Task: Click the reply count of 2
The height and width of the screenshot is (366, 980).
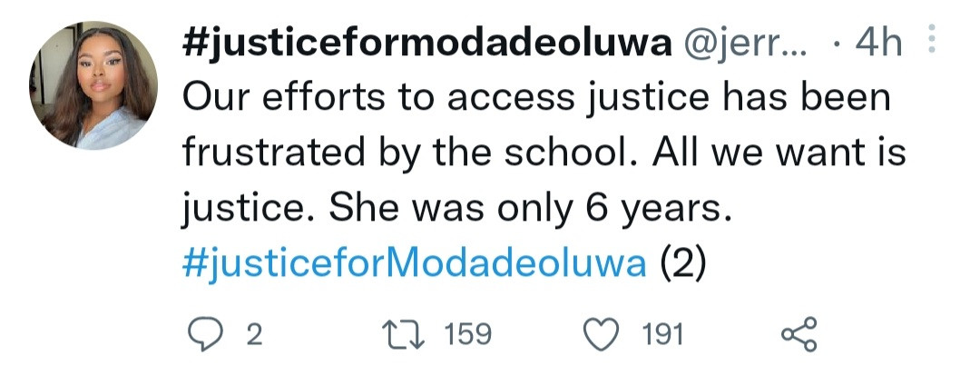Action: click(x=254, y=335)
